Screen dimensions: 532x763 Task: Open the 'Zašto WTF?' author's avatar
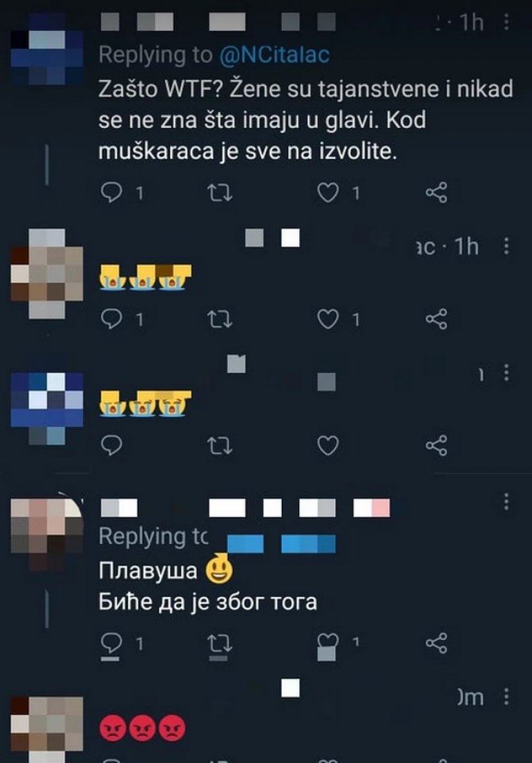(x=47, y=49)
